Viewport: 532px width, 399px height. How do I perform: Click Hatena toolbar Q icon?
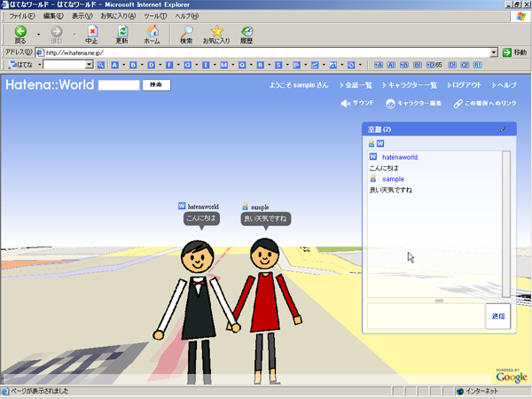click(x=242, y=65)
